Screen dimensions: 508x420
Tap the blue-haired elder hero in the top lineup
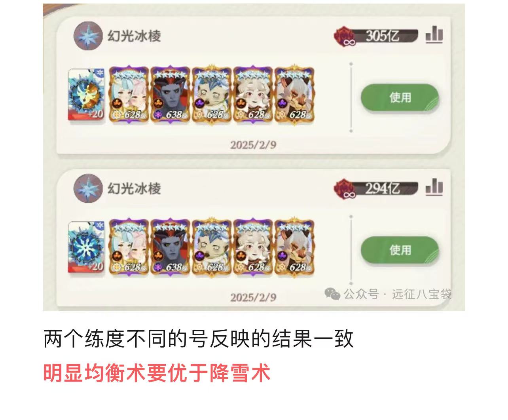coord(212,95)
